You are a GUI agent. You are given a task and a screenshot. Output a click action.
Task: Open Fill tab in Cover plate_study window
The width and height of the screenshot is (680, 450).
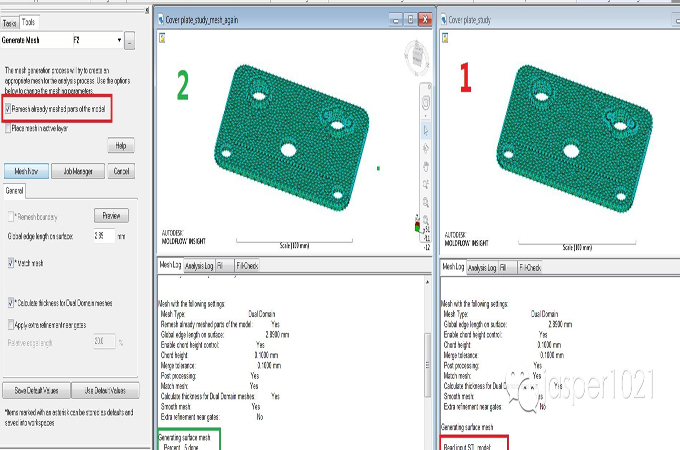(507, 268)
